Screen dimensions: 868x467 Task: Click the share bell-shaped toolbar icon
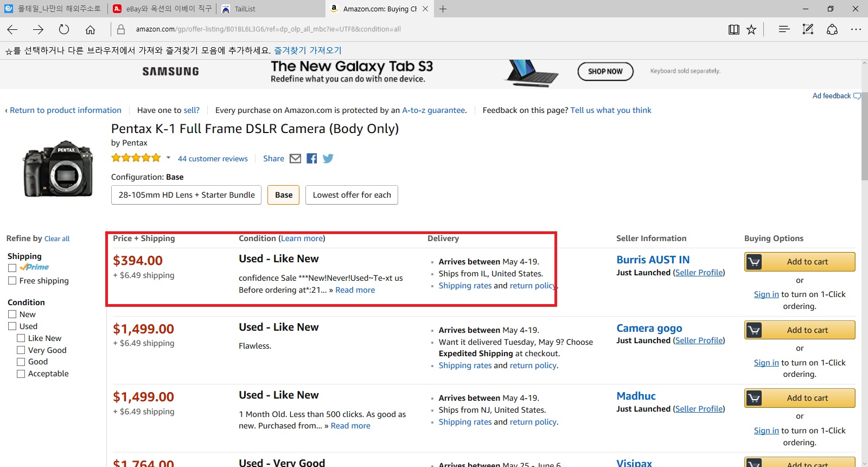[x=832, y=29]
